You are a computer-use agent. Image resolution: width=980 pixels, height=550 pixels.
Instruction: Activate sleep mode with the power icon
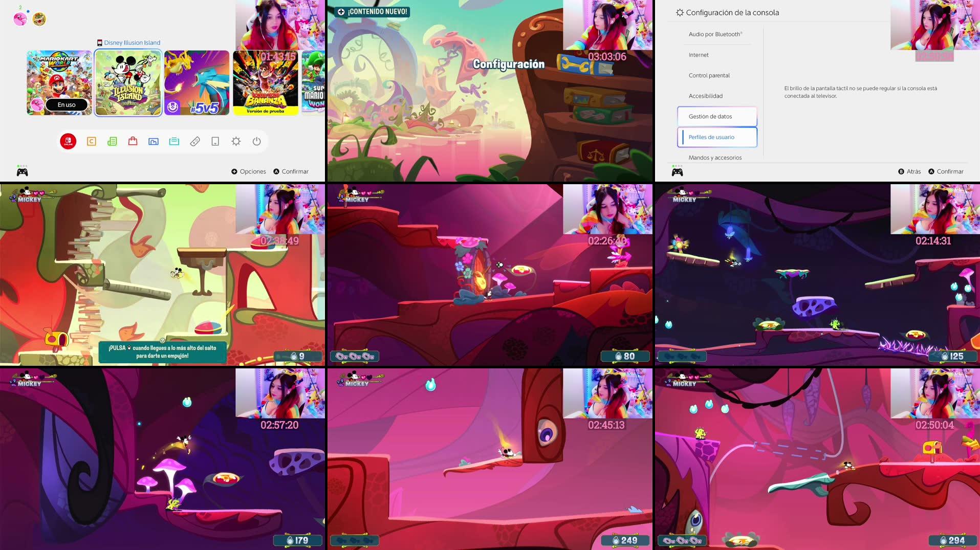[x=256, y=141]
